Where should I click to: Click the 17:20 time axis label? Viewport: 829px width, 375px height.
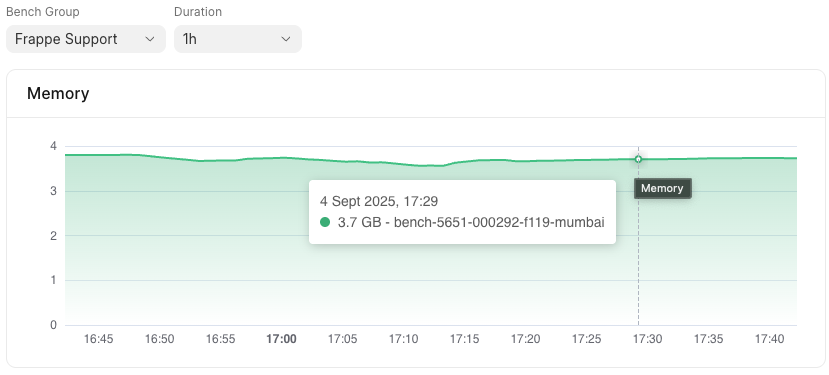[526, 339]
